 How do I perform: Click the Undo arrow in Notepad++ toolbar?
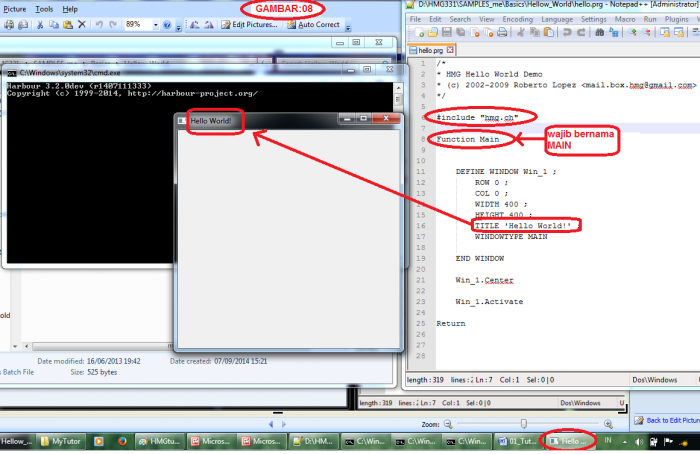[x=567, y=32]
